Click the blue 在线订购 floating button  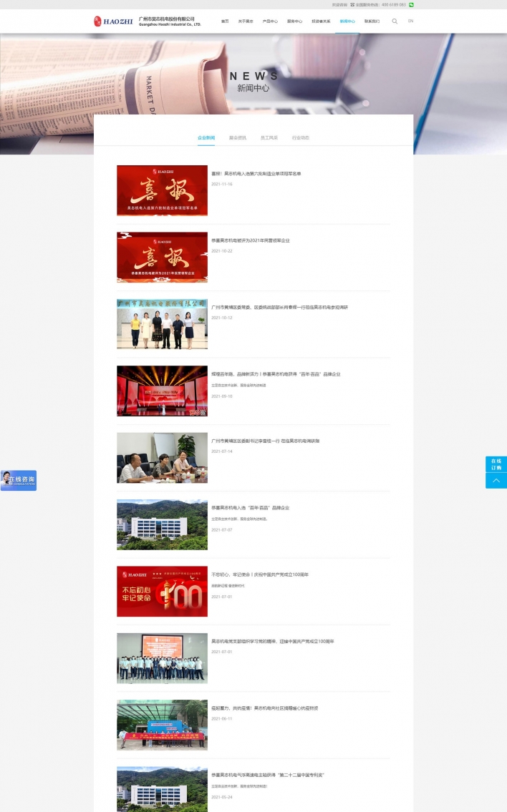pyautogui.click(x=496, y=464)
